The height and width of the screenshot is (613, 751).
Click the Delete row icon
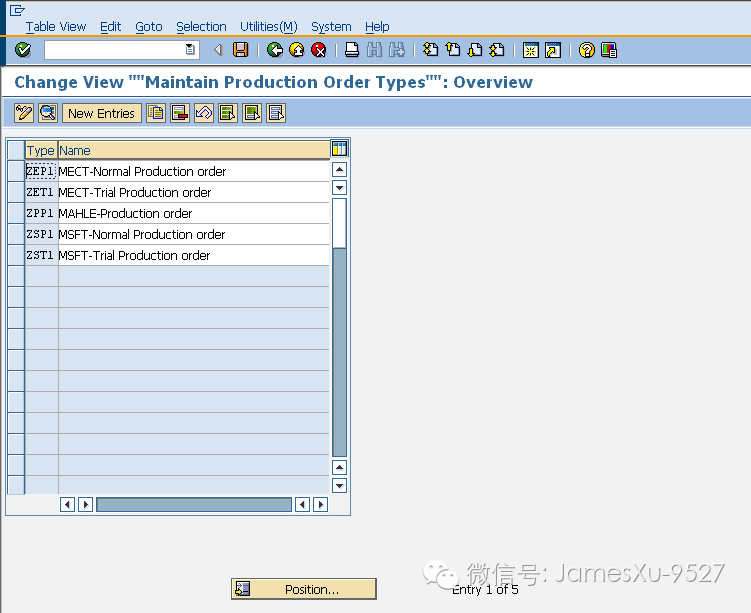point(180,113)
